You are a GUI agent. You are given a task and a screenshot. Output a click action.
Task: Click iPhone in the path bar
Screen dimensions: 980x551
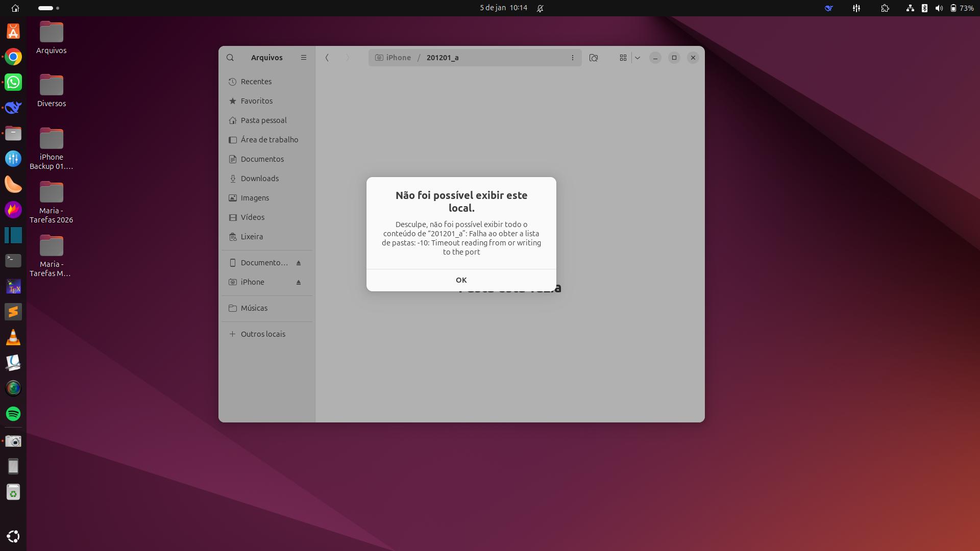[398, 58]
